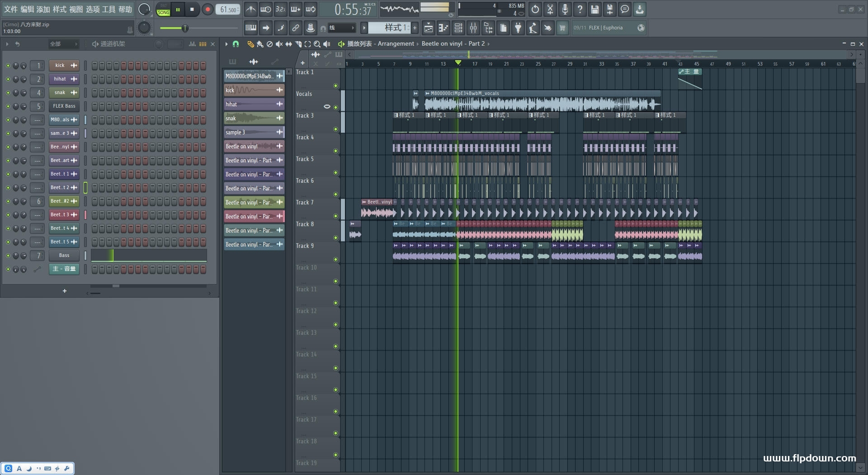This screenshot has height=475, width=868.
Task: Activate the zoom magnifier tool in playlist
Action: point(317,44)
